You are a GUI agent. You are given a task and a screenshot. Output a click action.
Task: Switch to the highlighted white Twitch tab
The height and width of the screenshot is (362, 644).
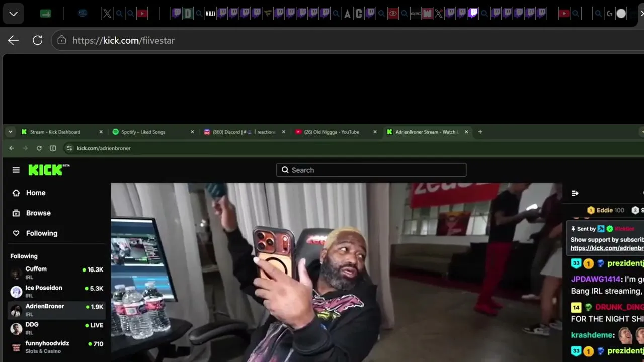coord(473,13)
